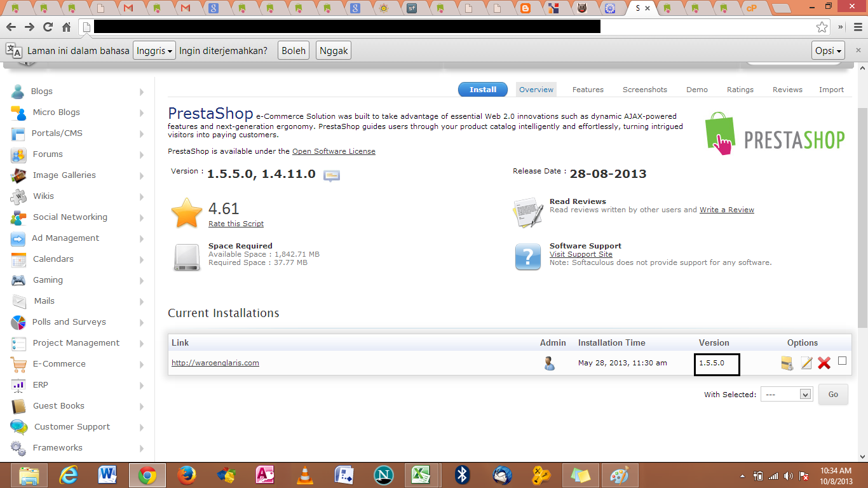Go back using the browser back arrow
Viewport: 868px width, 488px height.
point(11,27)
